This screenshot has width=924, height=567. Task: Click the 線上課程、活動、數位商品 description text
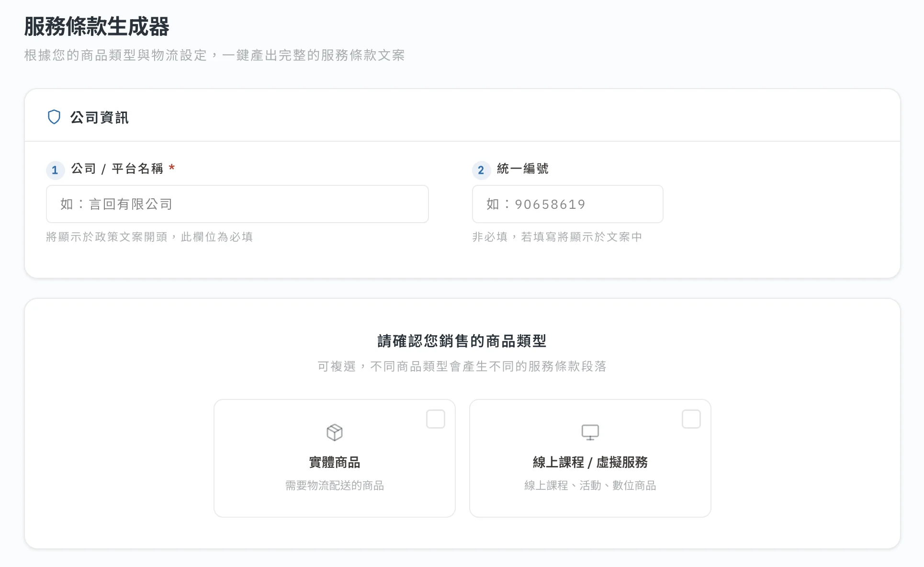[590, 486]
